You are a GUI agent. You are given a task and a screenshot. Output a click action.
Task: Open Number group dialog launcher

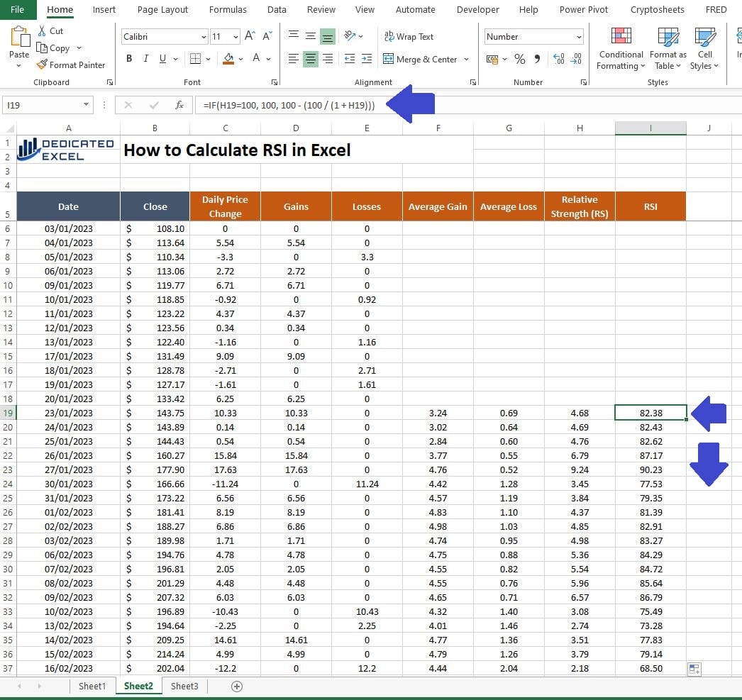tap(584, 82)
